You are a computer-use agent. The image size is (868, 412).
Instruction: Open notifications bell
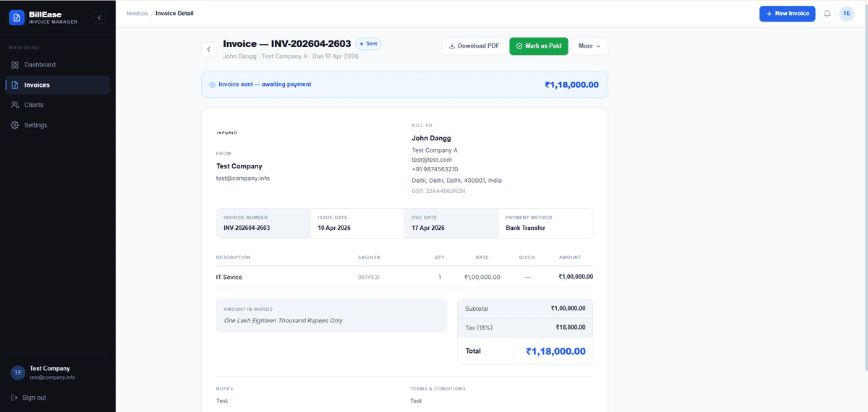point(827,14)
